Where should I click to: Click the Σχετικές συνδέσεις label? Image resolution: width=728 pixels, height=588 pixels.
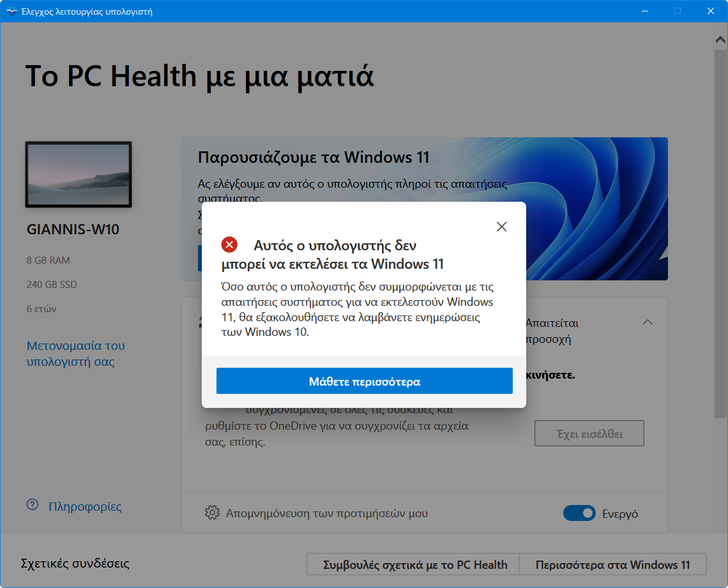(x=75, y=563)
